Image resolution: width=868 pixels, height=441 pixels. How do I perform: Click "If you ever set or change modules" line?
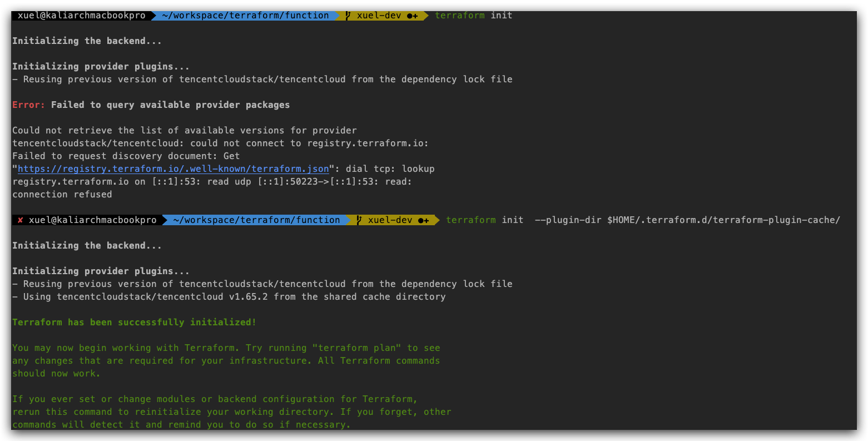click(x=215, y=399)
